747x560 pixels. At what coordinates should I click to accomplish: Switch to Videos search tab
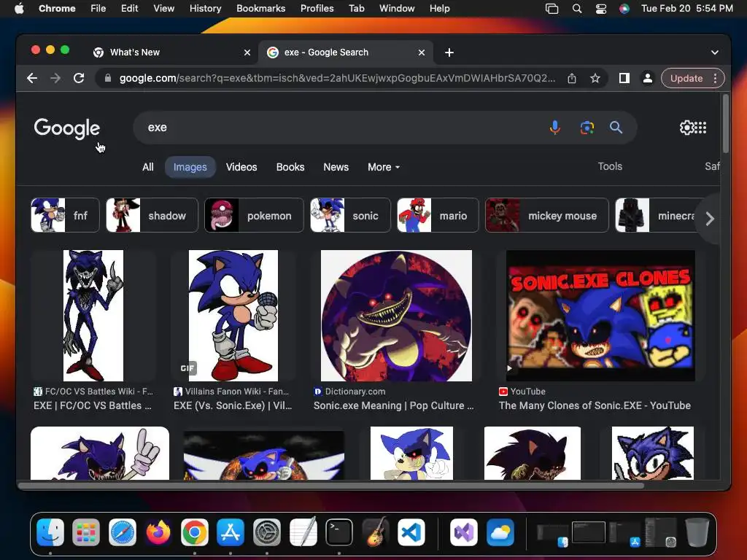241,167
